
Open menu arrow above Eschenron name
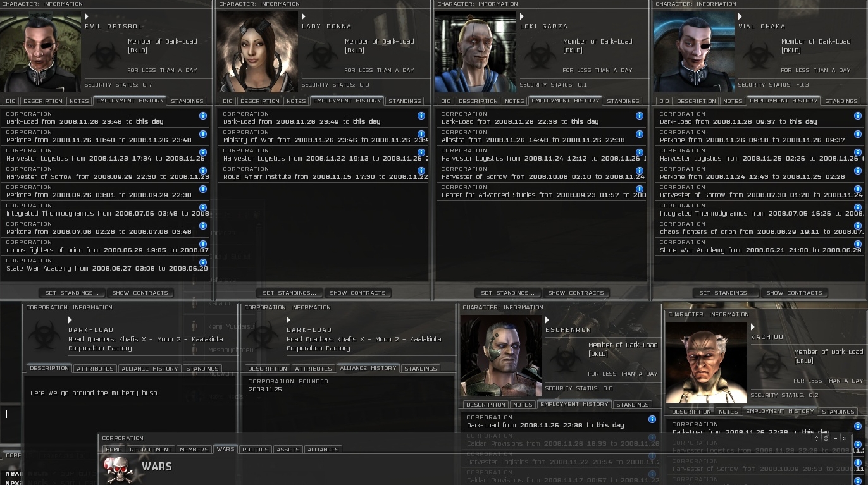pos(549,321)
